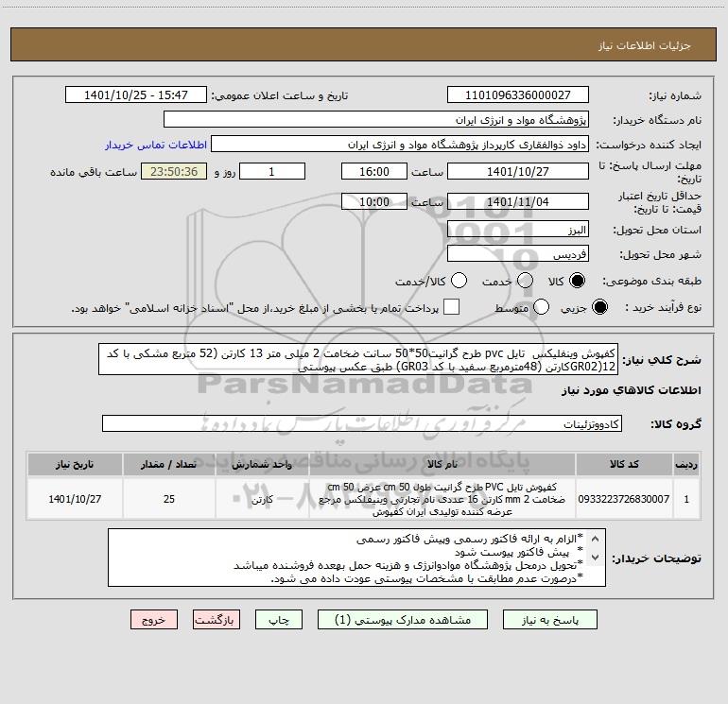Click the buyer name field پژوهشگاه مواد و انرژی ایران

coord(376,120)
